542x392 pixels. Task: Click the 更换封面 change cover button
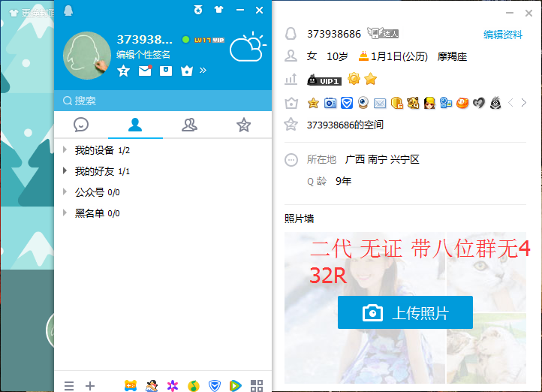pyautogui.click(x=32, y=13)
